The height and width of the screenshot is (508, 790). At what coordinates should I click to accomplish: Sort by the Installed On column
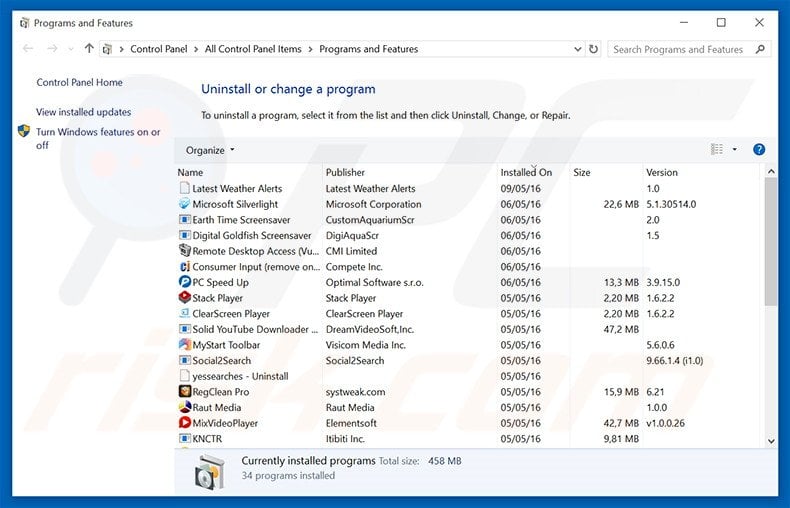tap(533, 172)
